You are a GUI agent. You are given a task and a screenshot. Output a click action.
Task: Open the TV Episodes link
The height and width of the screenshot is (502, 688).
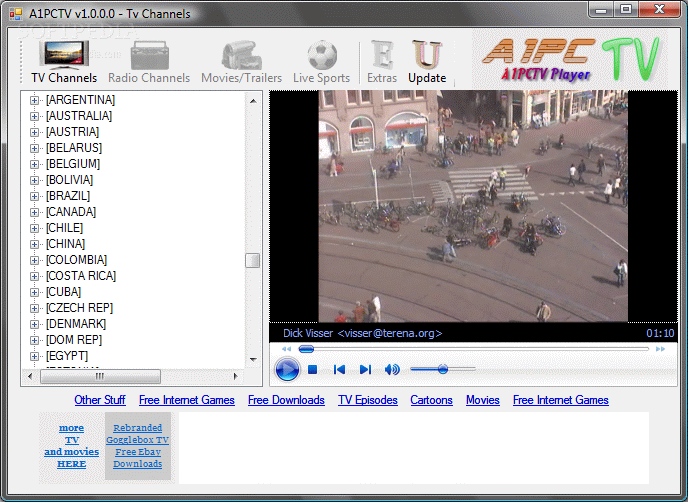coord(368,400)
